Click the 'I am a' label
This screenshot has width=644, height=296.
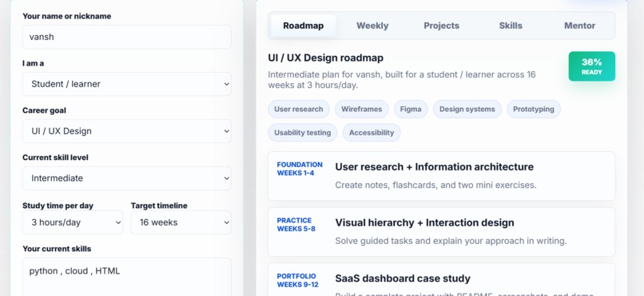click(34, 63)
